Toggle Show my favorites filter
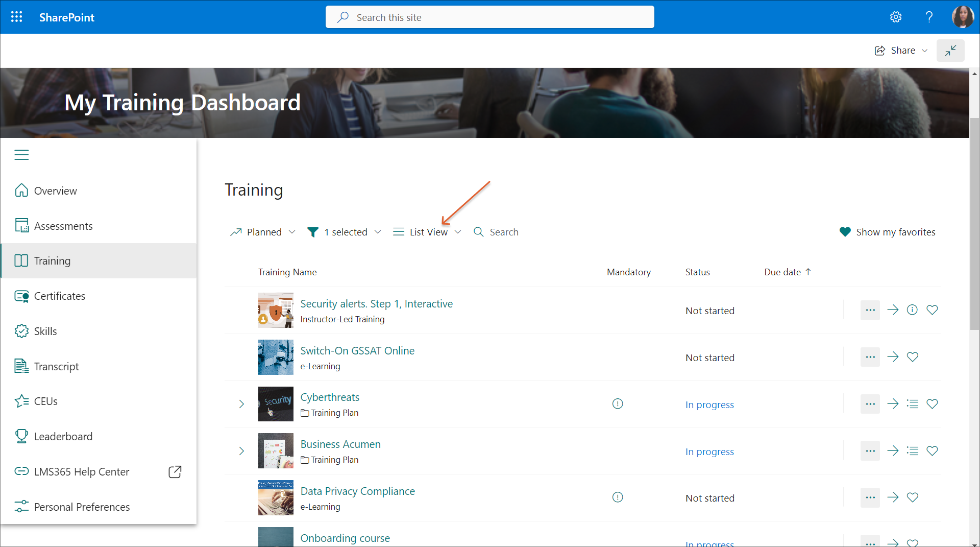980x547 pixels. coord(887,232)
